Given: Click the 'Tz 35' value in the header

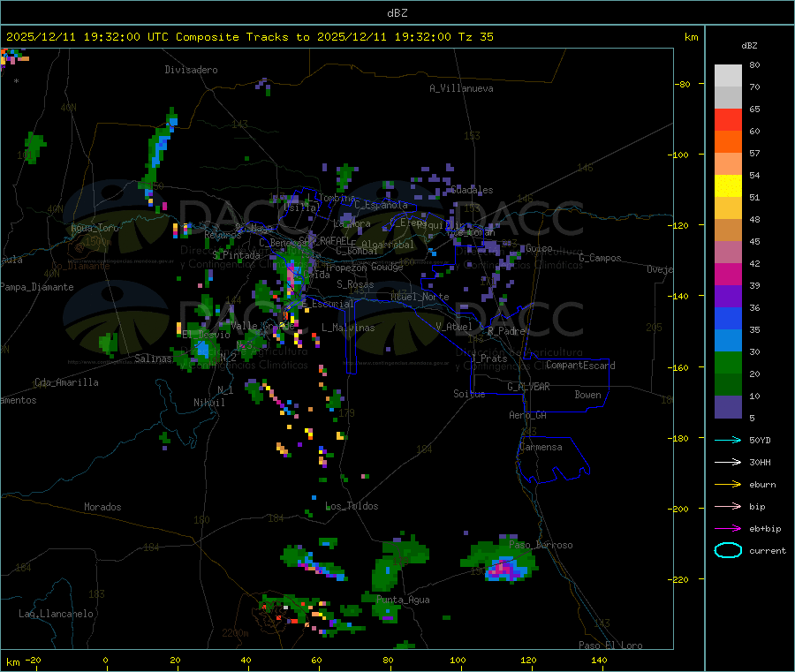Looking at the screenshot, I should pos(475,37).
